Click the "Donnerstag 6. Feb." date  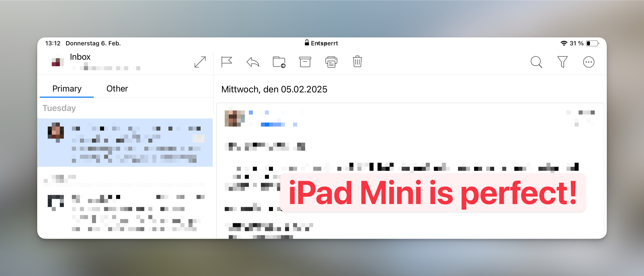pyautogui.click(x=93, y=43)
